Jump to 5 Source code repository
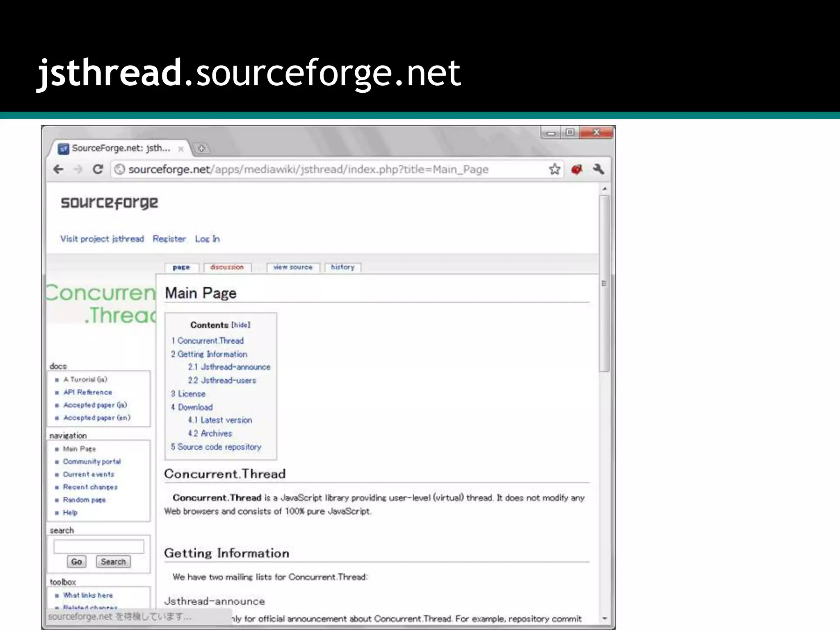Viewport: 840px width, 630px height. [x=216, y=447]
